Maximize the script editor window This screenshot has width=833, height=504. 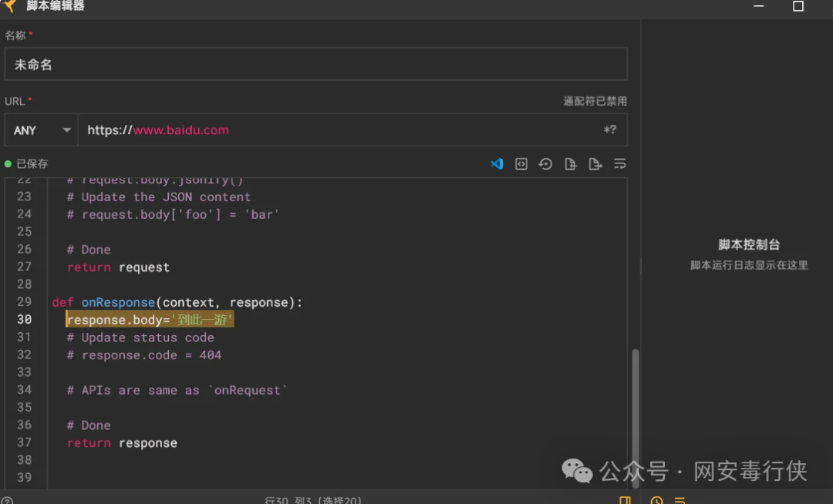[798, 6]
